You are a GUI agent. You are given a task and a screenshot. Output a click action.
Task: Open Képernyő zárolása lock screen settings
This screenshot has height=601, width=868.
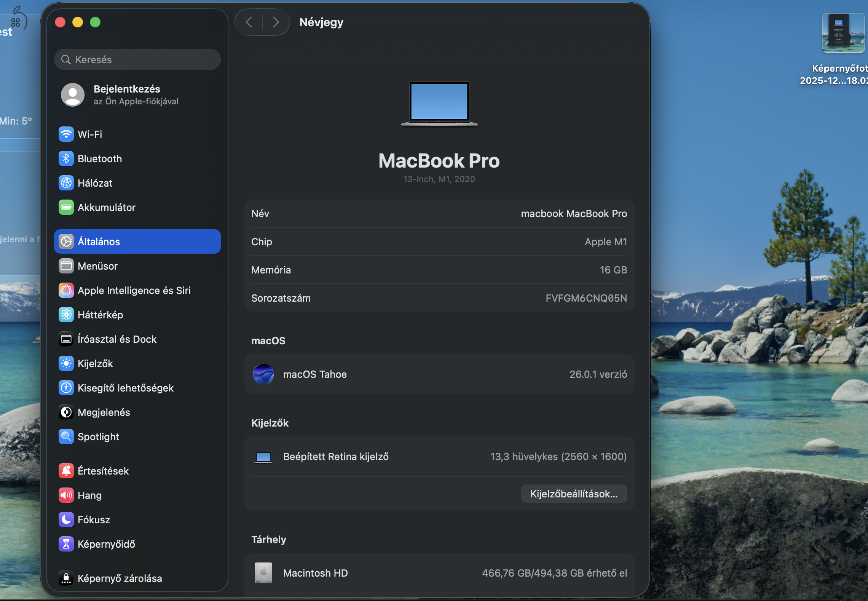click(120, 578)
